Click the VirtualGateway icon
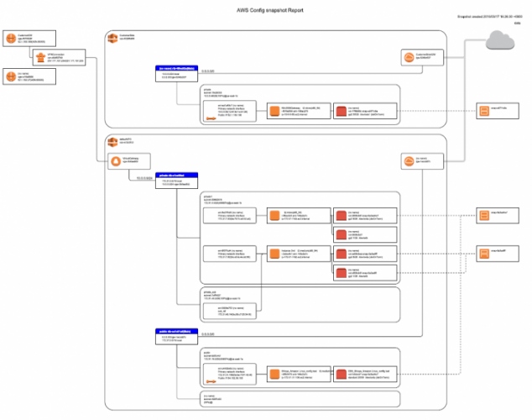This screenshot has height=420, width=532. pos(116,161)
